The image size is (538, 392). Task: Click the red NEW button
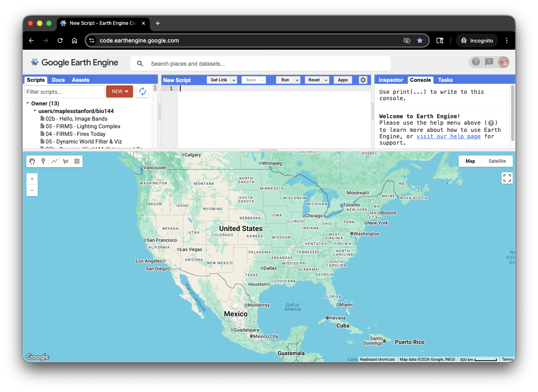tap(119, 91)
